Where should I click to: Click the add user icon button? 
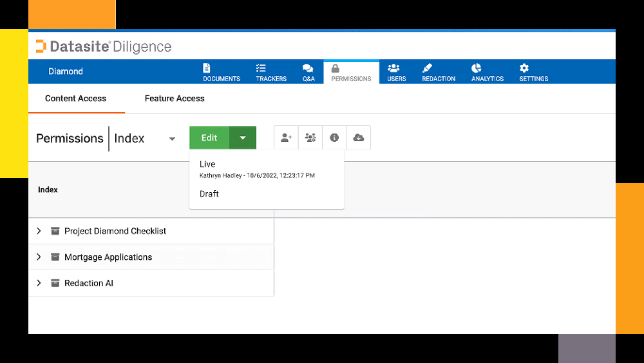pyautogui.click(x=287, y=138)
